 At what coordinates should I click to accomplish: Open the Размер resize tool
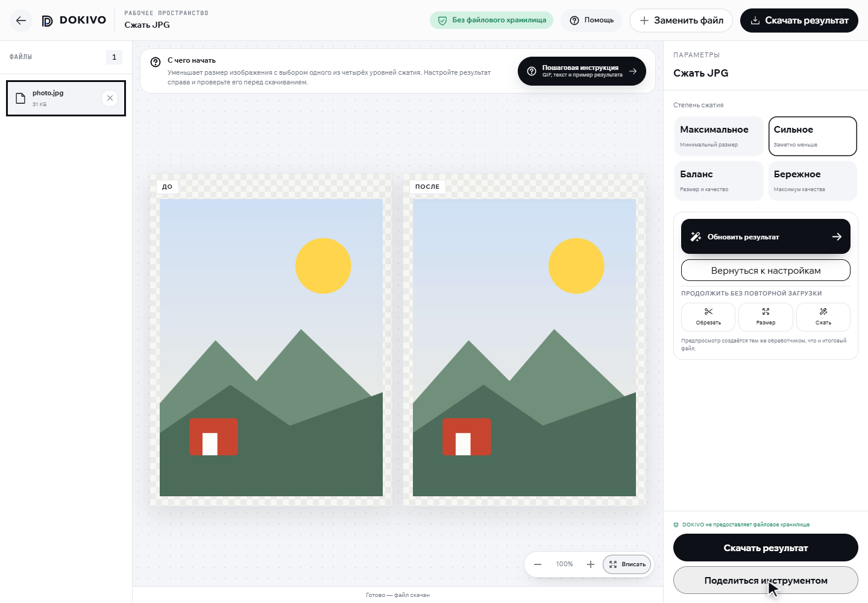(766, 317)
